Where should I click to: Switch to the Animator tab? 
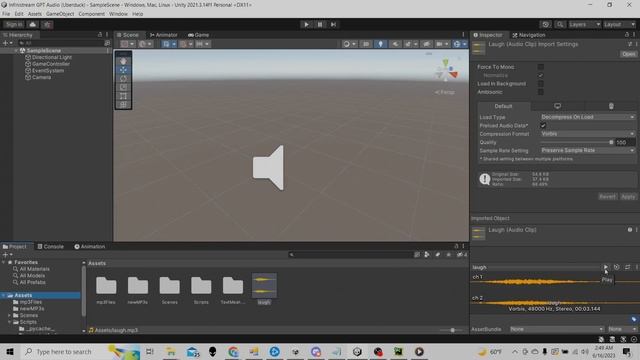coord(163,35)
